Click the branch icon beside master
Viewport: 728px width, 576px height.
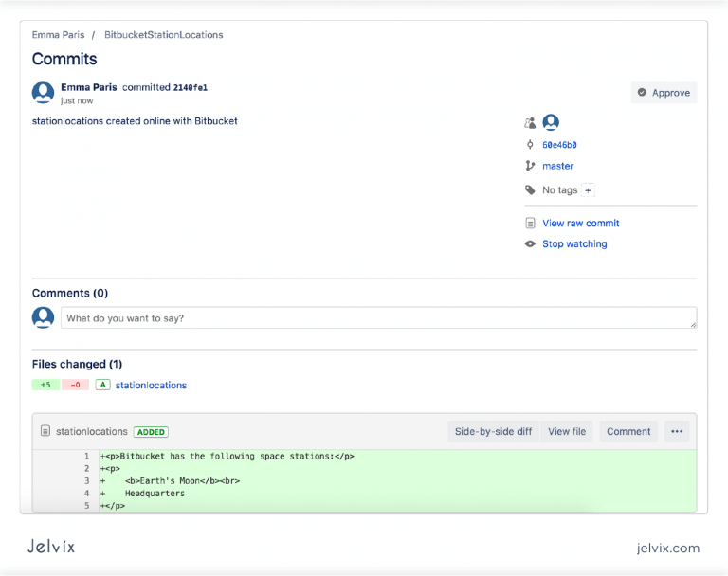[530, 166]
